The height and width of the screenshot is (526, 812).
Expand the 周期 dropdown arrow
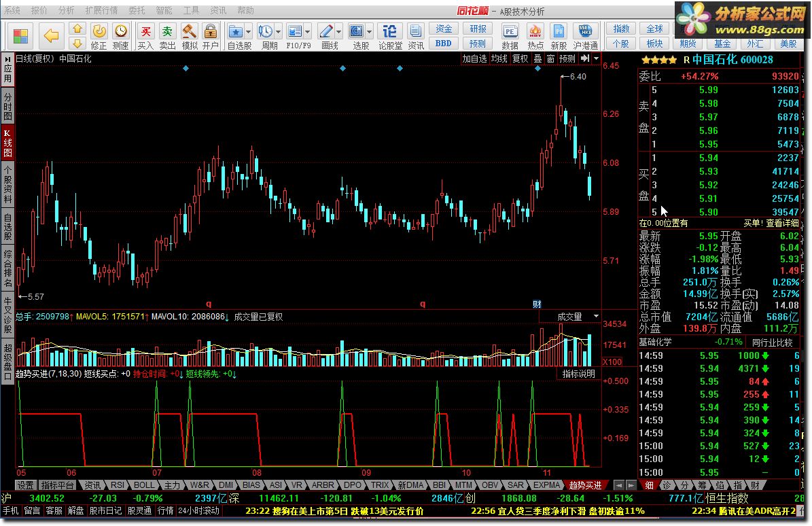tap(279, 31)
